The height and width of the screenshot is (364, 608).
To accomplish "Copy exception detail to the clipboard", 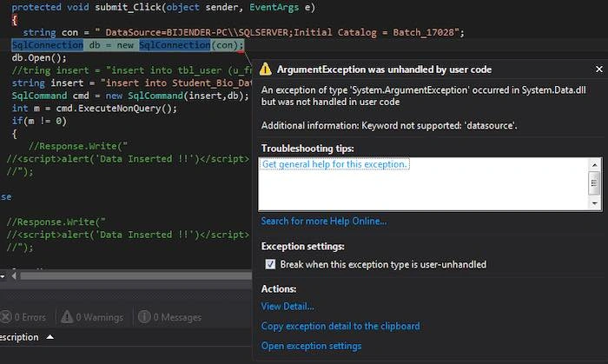I will [x=340, y=326].
